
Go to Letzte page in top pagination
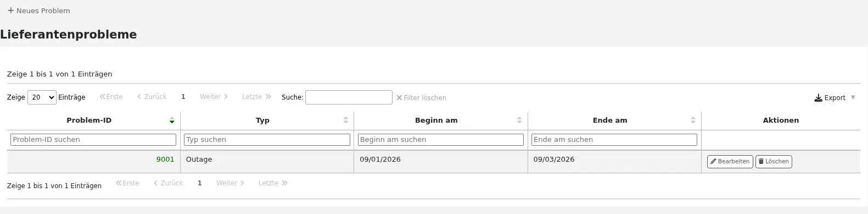pos(256,97)
